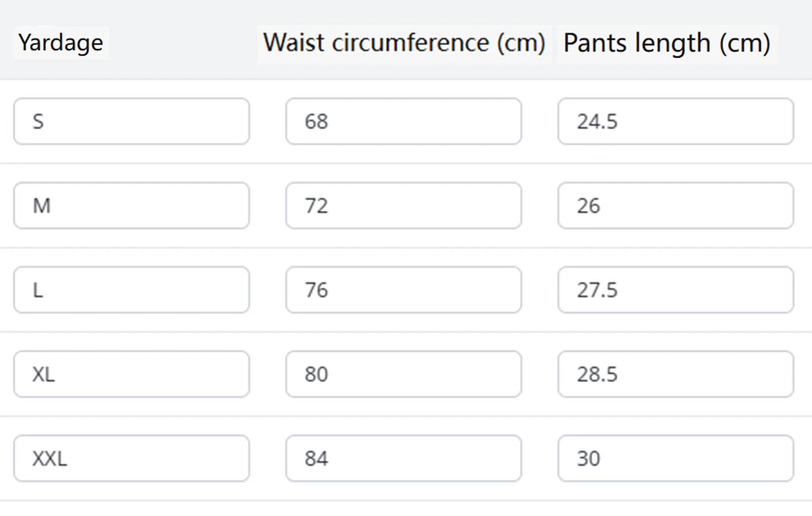
Task: Select the waist circumference field showing 76
Action: point(404,290)
